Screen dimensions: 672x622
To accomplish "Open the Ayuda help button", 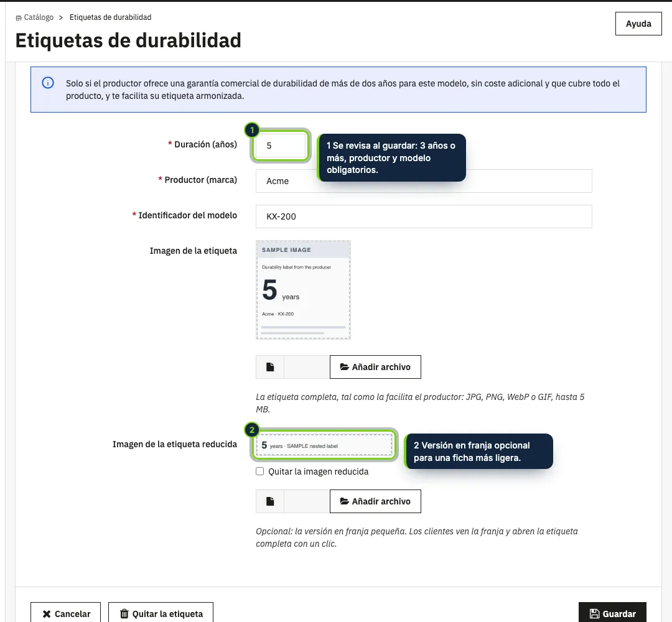I will coord(638,24).
